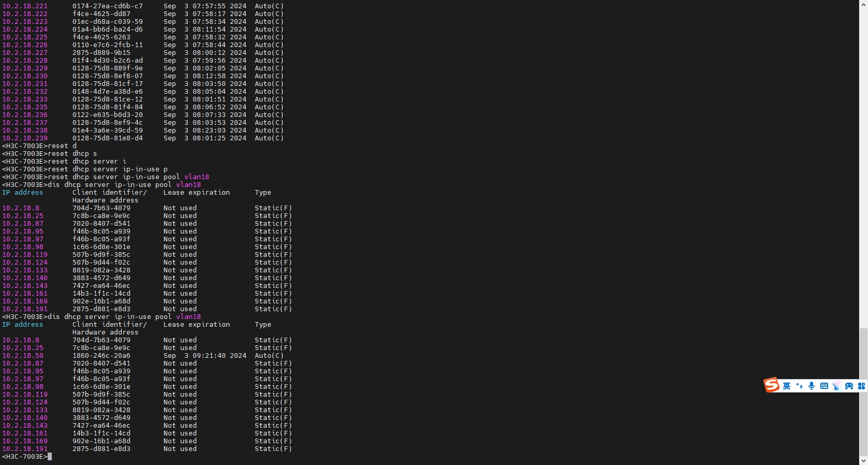Toggle the 英 English/Chinese input mode

(x=787, y=386)
